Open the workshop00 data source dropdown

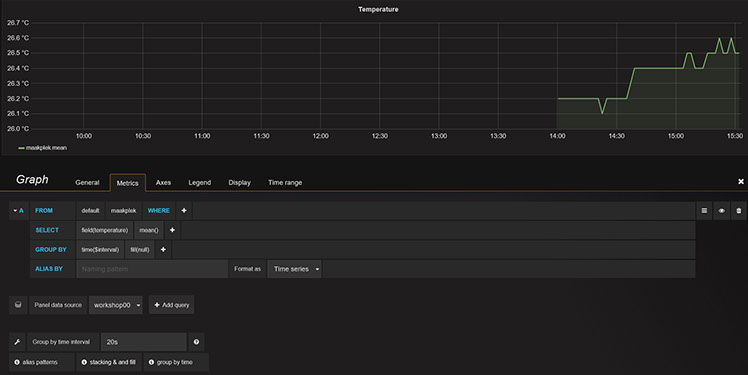[116, 305]
